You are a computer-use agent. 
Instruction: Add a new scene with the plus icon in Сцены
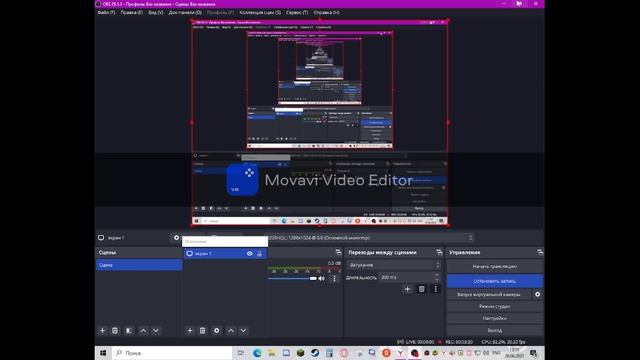pyautogui.click(x=102, y=331)
